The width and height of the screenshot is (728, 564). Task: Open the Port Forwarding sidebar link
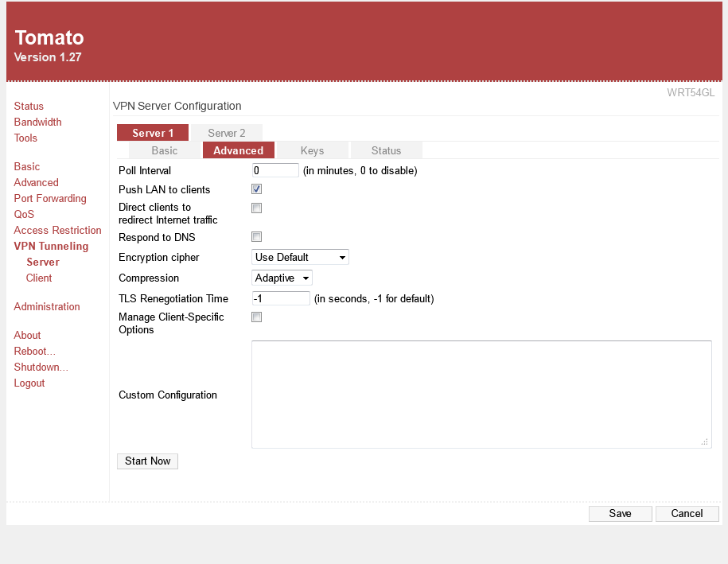50,199
